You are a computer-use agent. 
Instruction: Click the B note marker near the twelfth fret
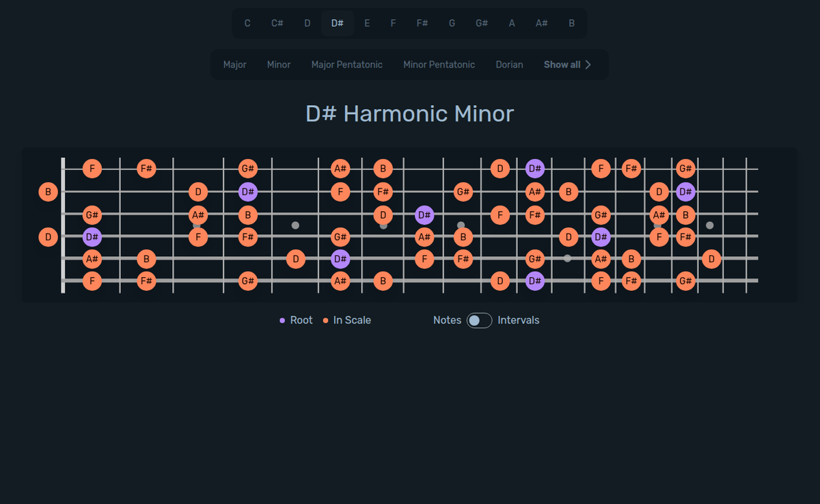[x=569, y=192]
